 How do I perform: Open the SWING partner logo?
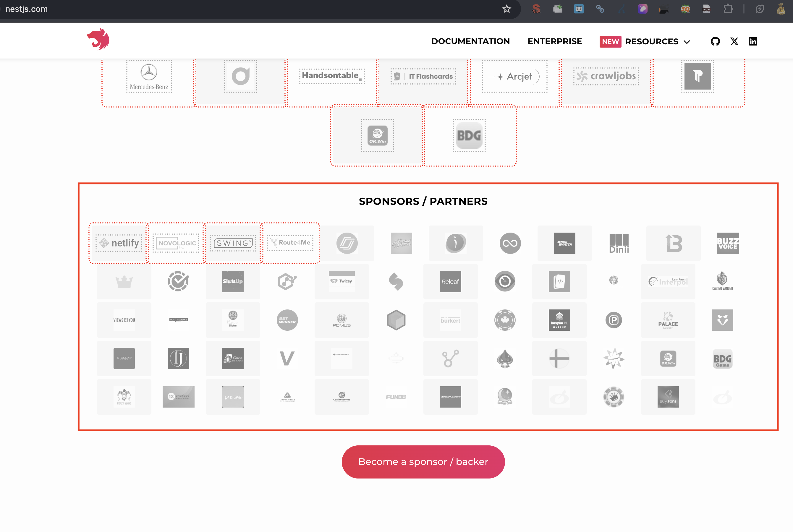pos(233,243)
